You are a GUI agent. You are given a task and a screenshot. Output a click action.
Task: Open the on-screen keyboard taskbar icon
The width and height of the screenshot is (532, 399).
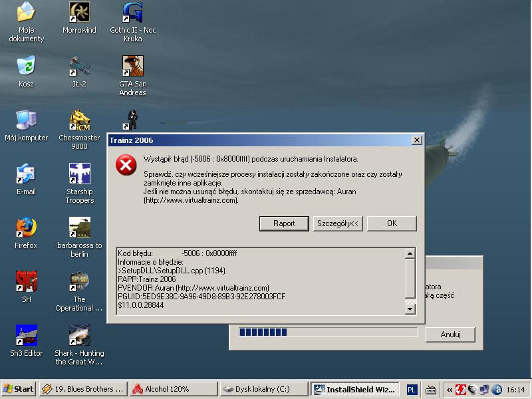[431, 390]
